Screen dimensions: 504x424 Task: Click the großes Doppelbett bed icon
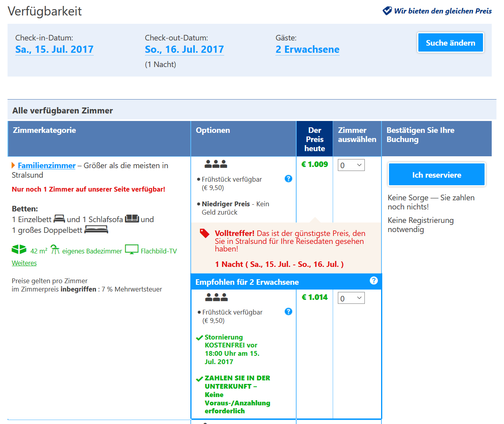coord(96,229)
